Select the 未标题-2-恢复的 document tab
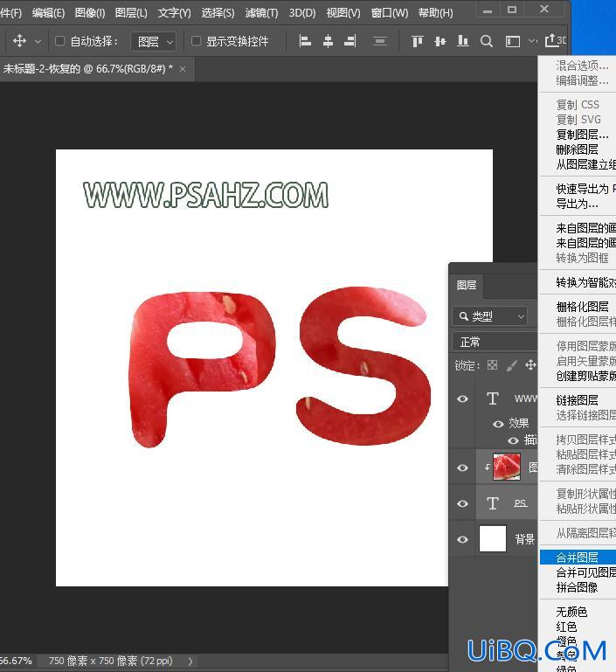 [x=88, y=68]
